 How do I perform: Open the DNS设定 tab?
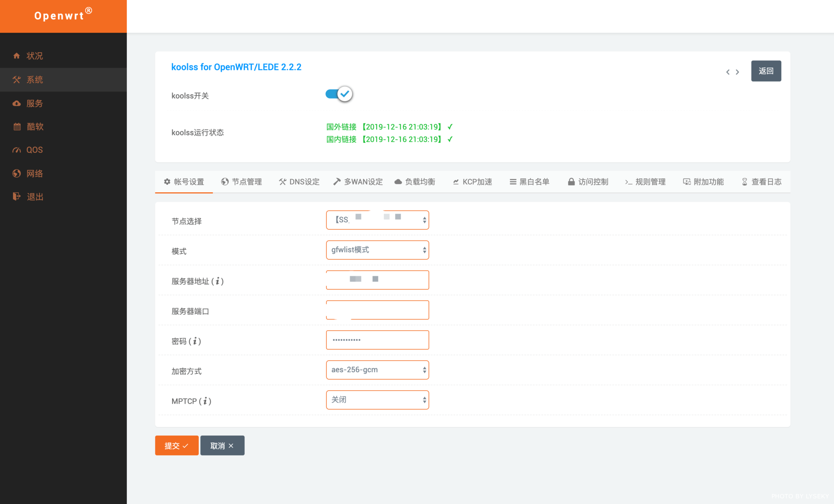pyautogui.click(x=299, y=182)
